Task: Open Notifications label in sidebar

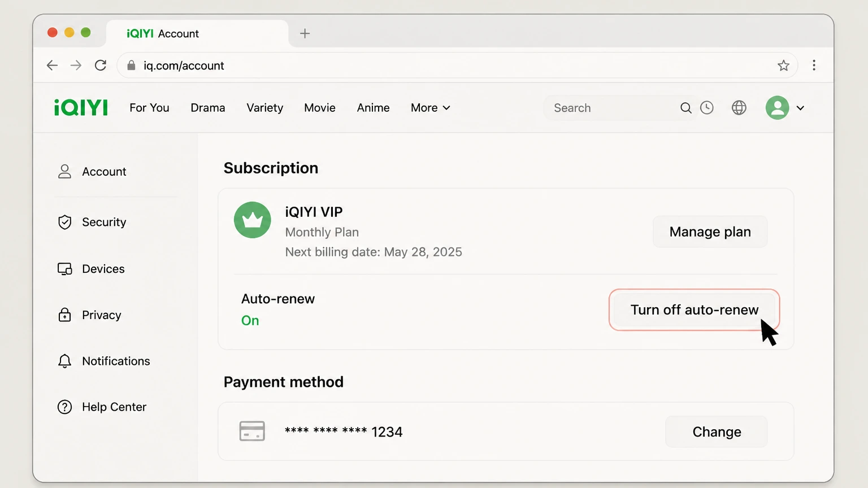Action: (116, 361)
